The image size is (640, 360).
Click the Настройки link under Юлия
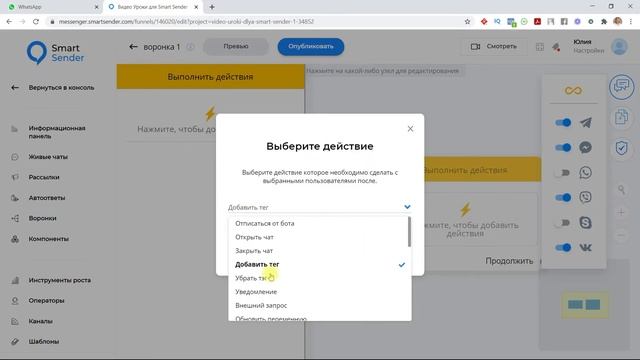coord(588,51)
